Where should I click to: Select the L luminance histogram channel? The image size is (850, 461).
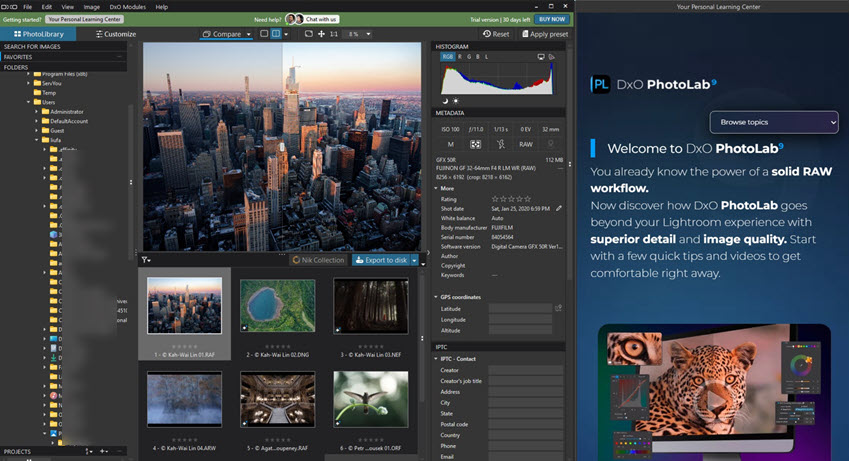486,56
